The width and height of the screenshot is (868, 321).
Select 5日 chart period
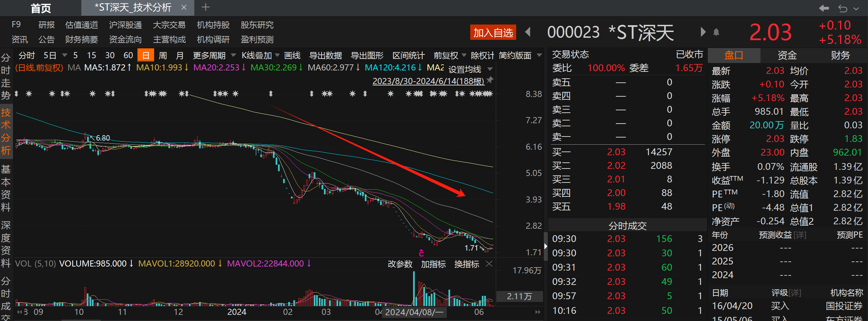[x=50, y=55]
